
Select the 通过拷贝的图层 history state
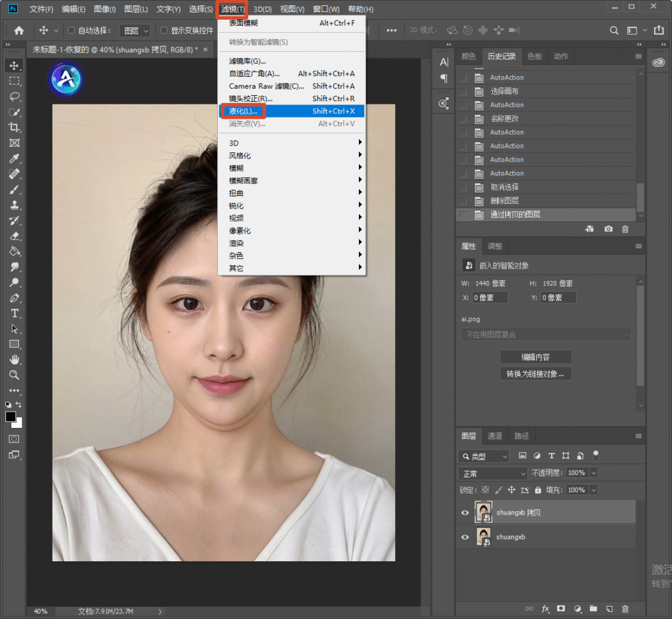tap(547, 215)
